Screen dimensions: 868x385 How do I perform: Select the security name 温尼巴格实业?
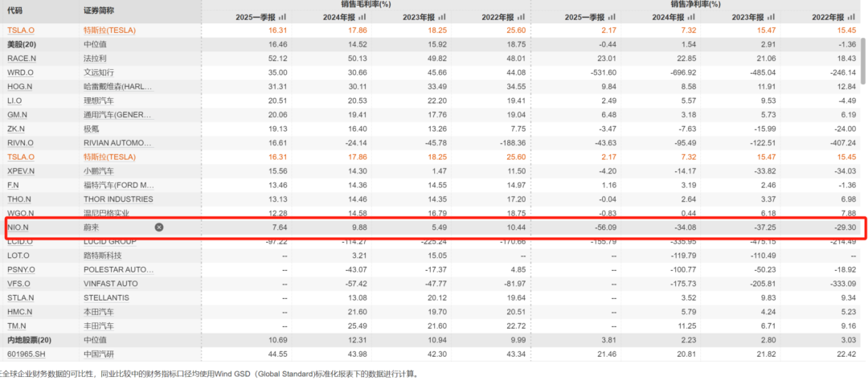(106, 213)
